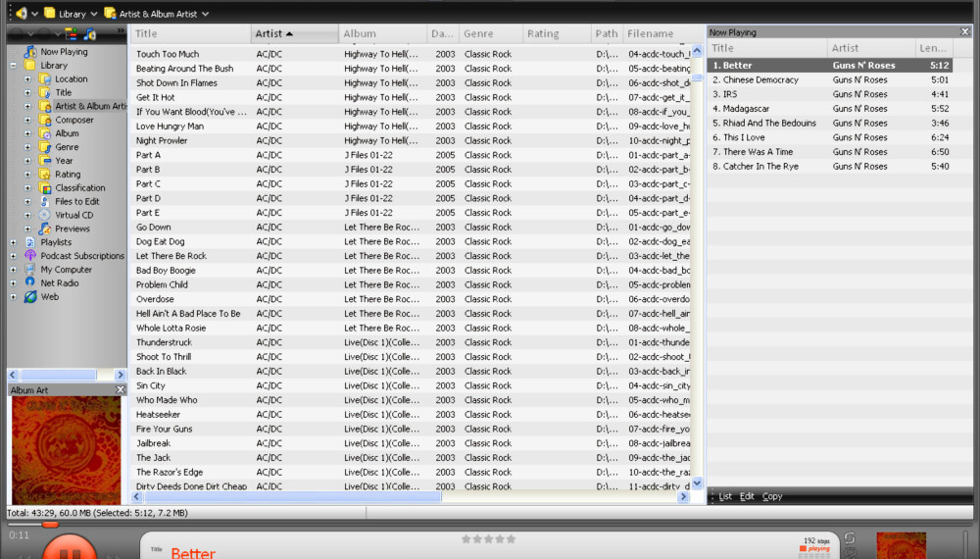Click the Artist & Album Artist breadcrumb
The image size is (980, 559).
coord(151,13)
